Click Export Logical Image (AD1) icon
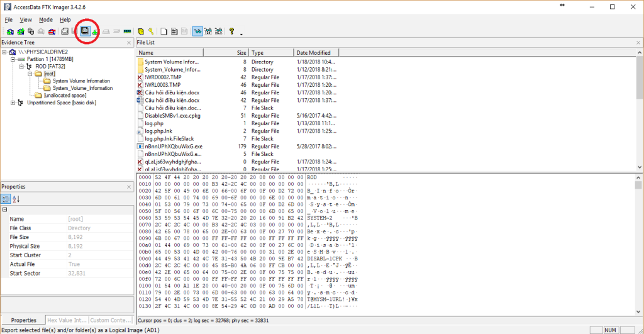Image resolution: width=644 pixels, height=334 pixels. [x=85, y=31]
